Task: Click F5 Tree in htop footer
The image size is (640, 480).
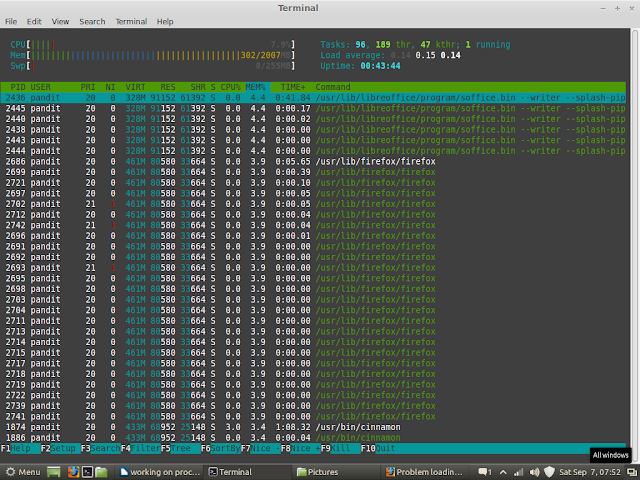Action: 180,448
